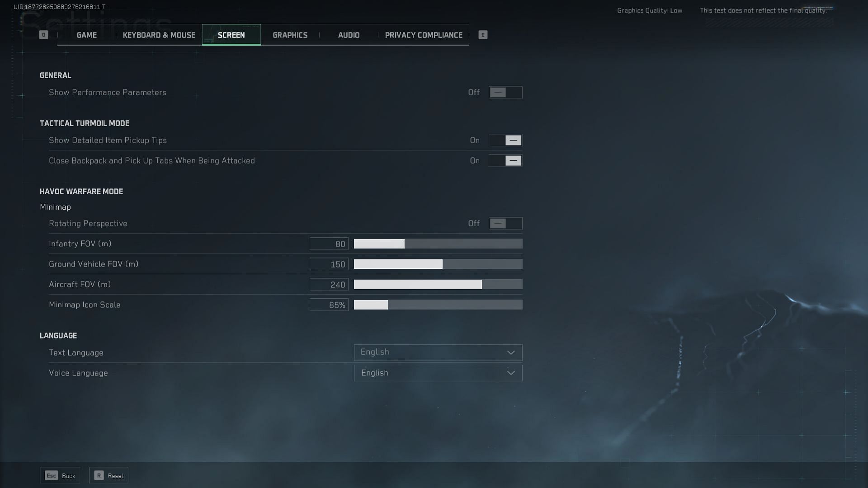Screen dimensions: 868x488
Task: Switch to GRAPHICS settings tab
Action: click(x=290, y=34)
